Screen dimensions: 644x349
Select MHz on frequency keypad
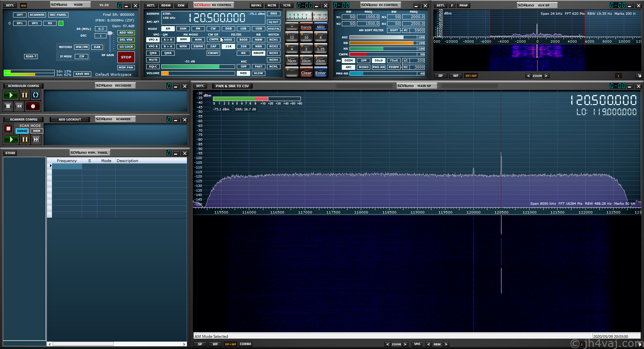tap(321, 27)
